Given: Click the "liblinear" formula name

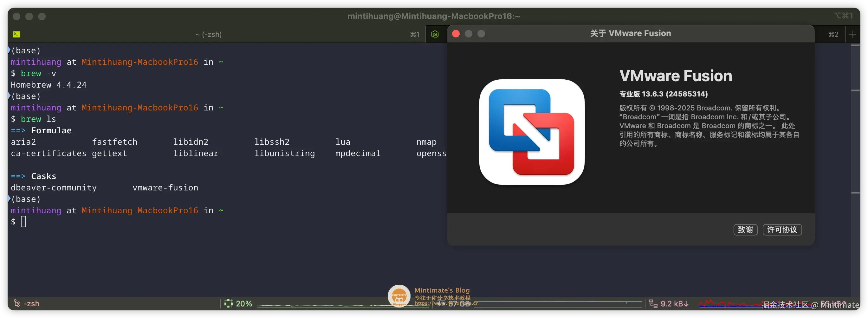Looking at the screenshot, I should (196, 153).
